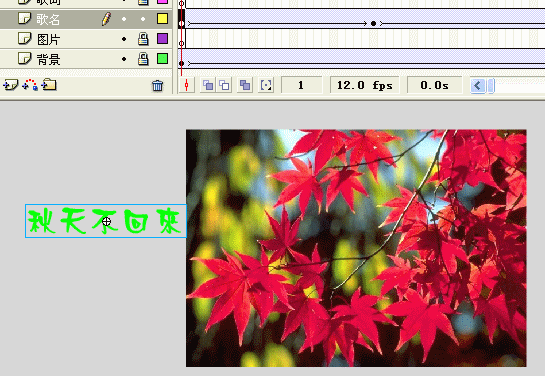This screenshot has height=376, width=545.
Task: Click the 12.0 fps frame rate field
Action: (365, 85)
